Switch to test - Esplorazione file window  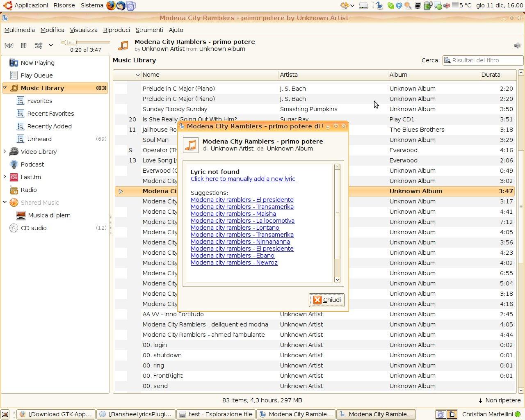pos(216,414)
